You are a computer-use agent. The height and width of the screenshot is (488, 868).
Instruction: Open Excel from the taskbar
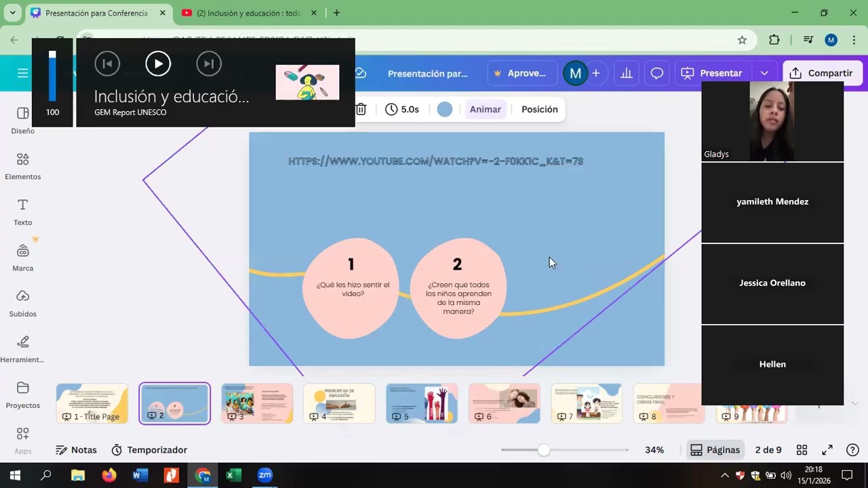tap(233, 475)
